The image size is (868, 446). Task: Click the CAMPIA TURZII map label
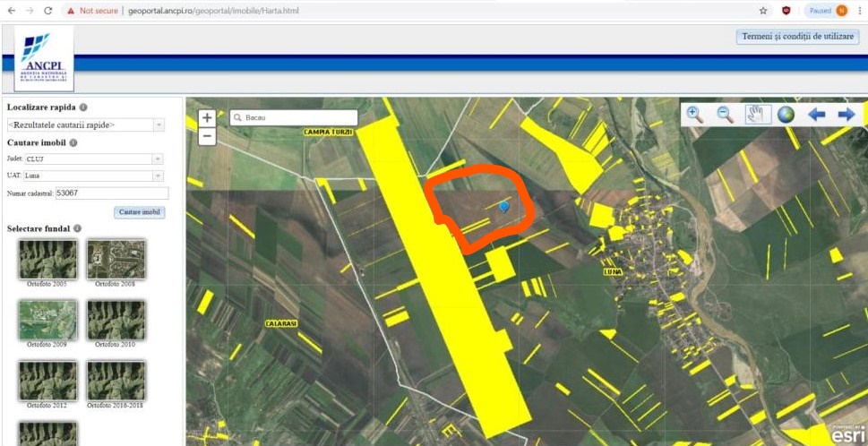pyautogui.click(x=328, y=133)
